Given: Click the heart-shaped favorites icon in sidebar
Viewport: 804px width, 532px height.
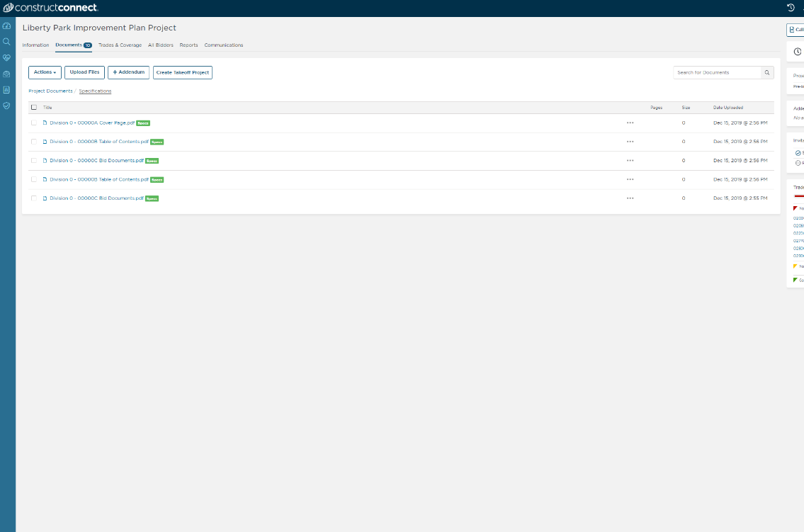Looking at the screenshot, I should point(6,57).
